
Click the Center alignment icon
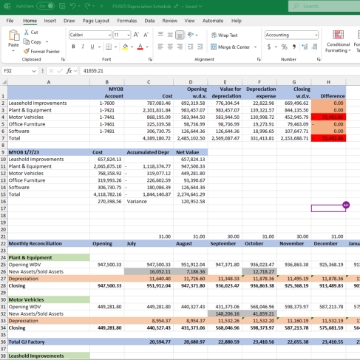[x=170, y=47]
